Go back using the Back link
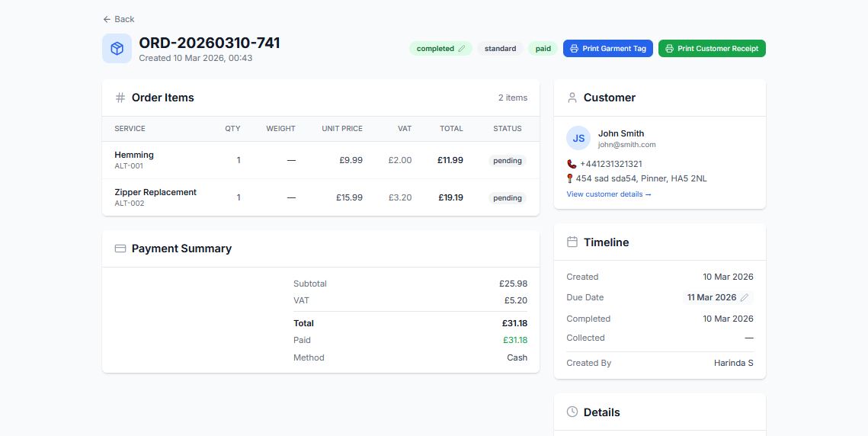This screenshot has height=436, width=868. tap(118, 19)
